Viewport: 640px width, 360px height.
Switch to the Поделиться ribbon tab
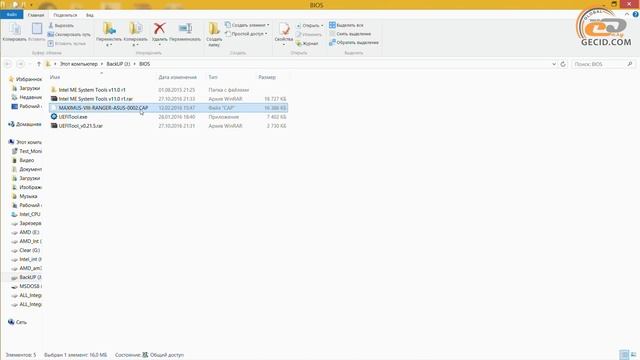[x=65, y=15]
